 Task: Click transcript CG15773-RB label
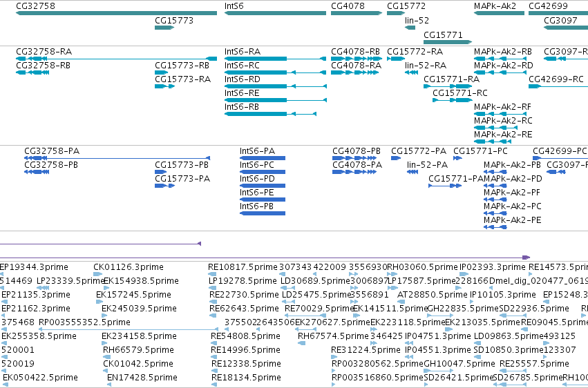pyautogui.click(x=182, y=65)
